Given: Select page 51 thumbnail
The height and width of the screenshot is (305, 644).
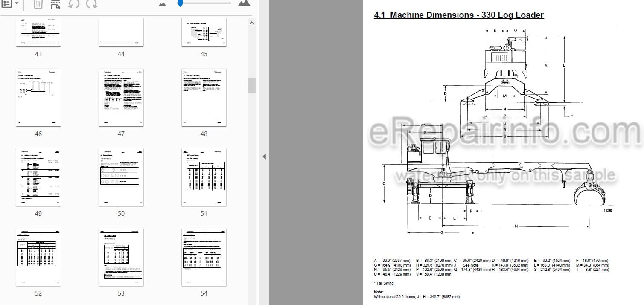Looking at the screenshot, I should click(x=204, y=177).
